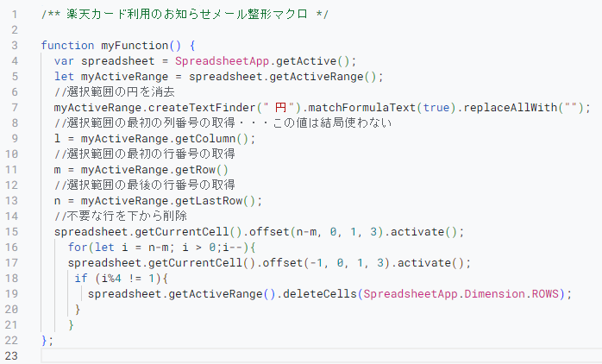The image size is (602, 364).
Task: Click the for keyword on line 16
Action: point(78,248)
